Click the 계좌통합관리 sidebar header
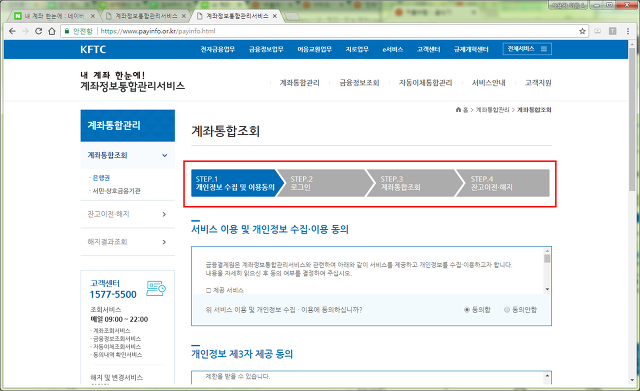The width and height of the screenshot is (640, 391). (128, 125)
